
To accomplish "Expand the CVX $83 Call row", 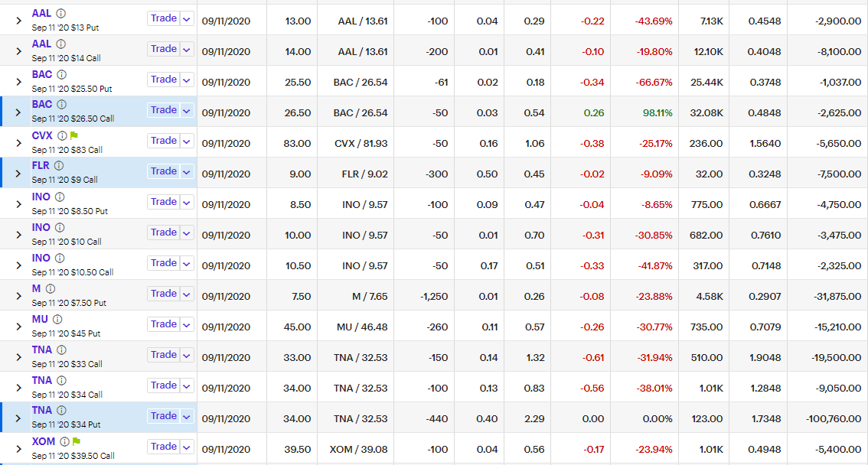I will coord(18,143).
